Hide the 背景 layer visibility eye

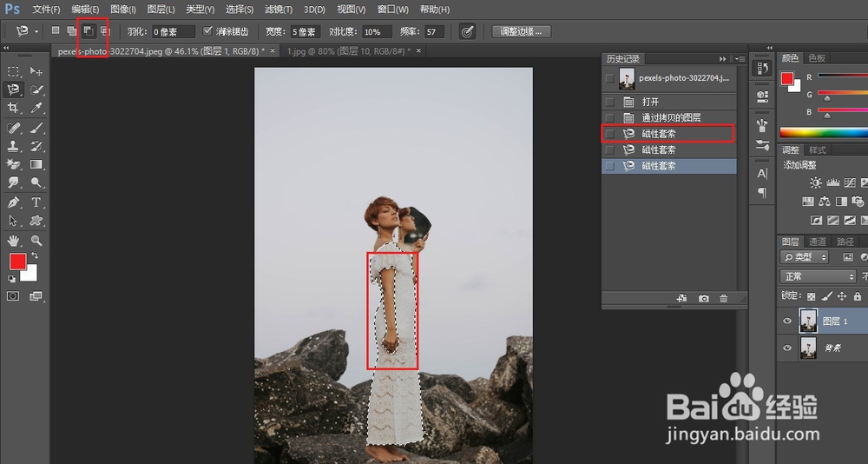787,348
